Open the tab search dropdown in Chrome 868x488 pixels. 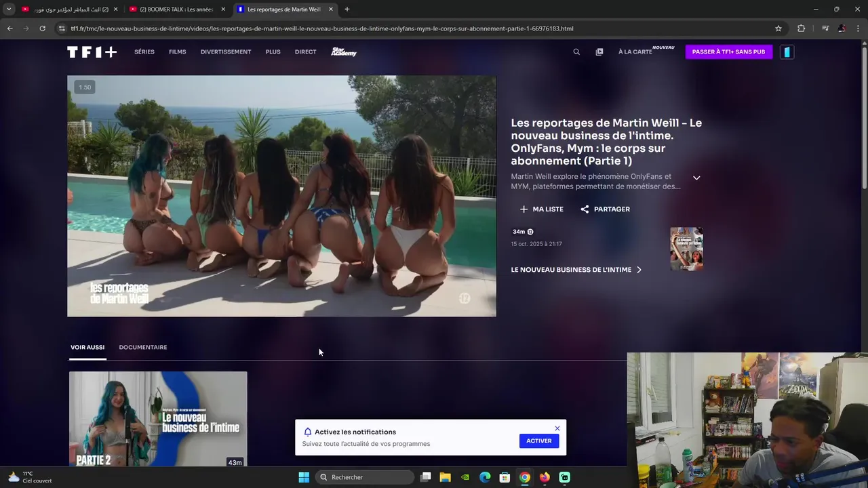pyautogui.click(x=9, y=9)
